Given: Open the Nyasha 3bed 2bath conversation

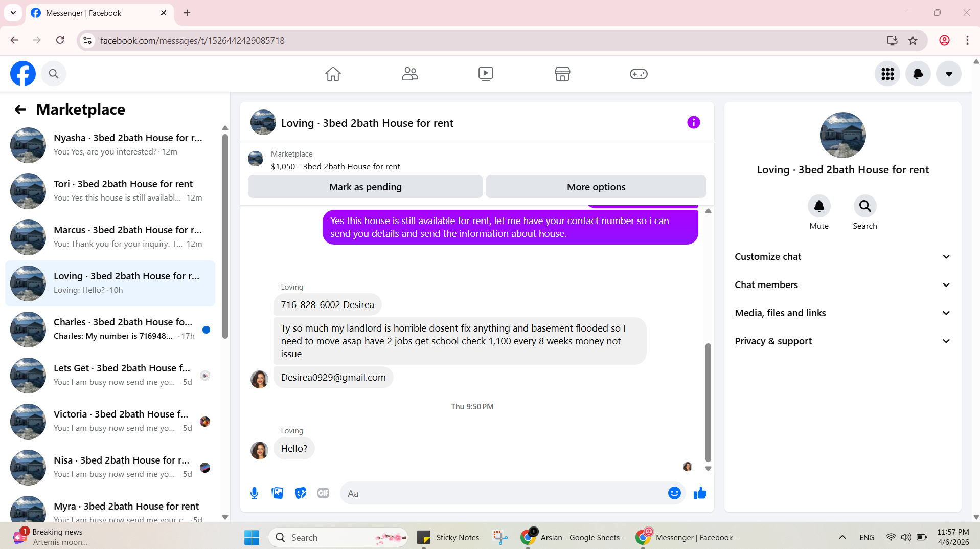Looking at the screenshot, I should (110, 145).
